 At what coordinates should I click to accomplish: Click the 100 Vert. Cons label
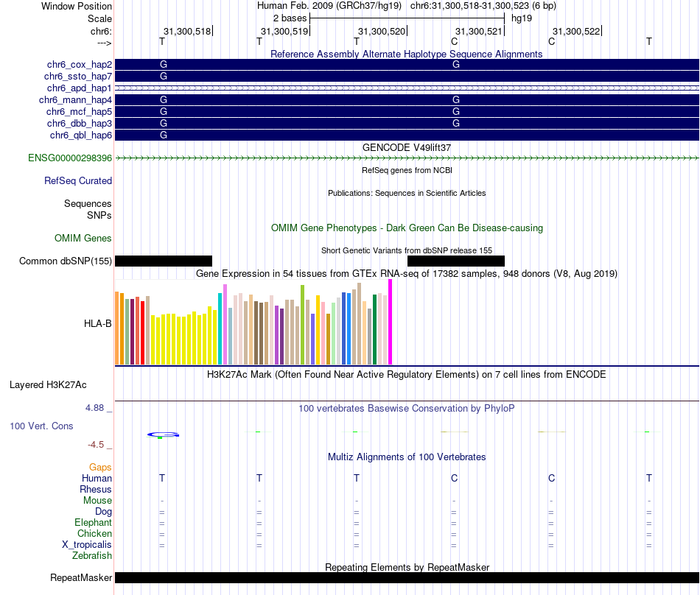(x=41, y=426)
